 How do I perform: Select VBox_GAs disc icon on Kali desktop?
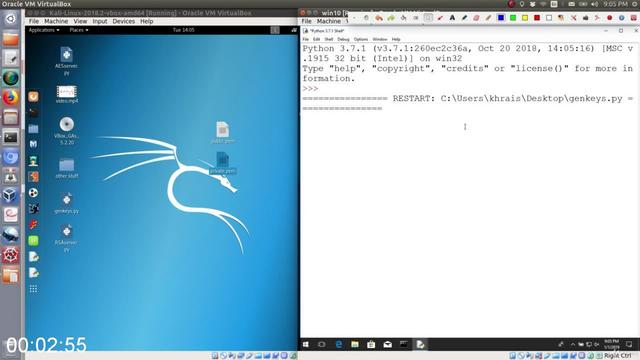tap(67, 131)
